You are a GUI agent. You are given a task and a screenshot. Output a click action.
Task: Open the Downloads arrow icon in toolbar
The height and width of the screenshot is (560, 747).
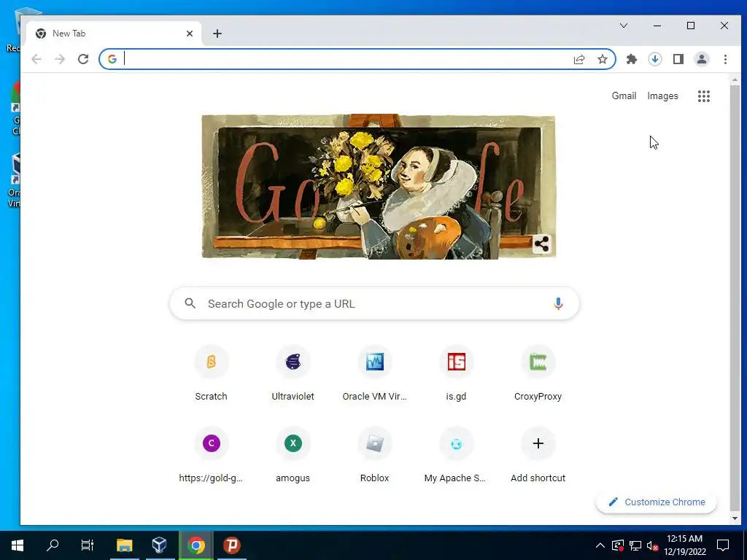click(654, 59)
